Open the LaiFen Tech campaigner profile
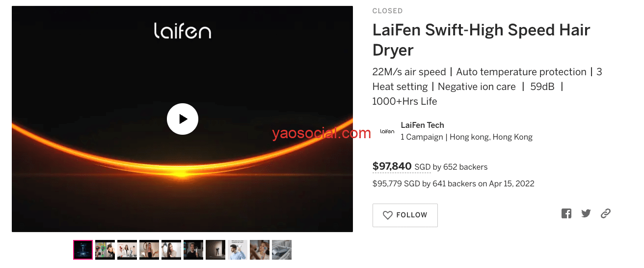 [422, 125]
